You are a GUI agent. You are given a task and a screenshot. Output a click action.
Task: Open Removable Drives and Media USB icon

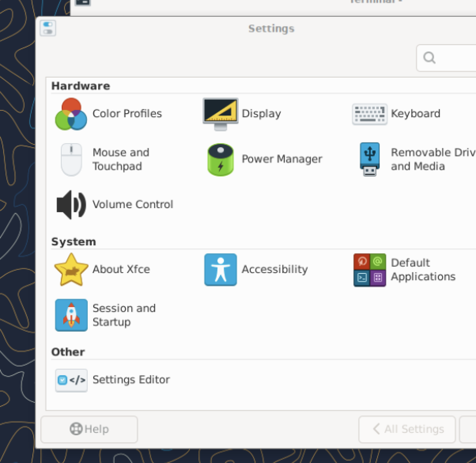[x=370, y=159]
